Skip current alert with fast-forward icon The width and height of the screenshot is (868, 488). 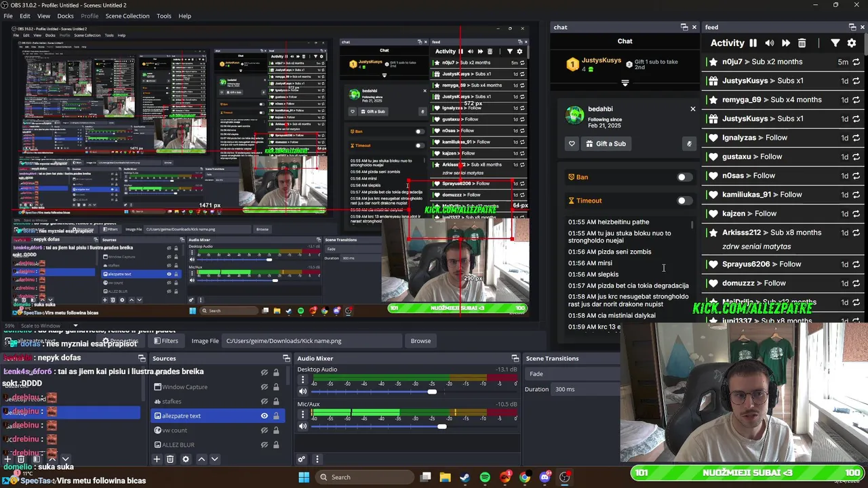(785, 43)
